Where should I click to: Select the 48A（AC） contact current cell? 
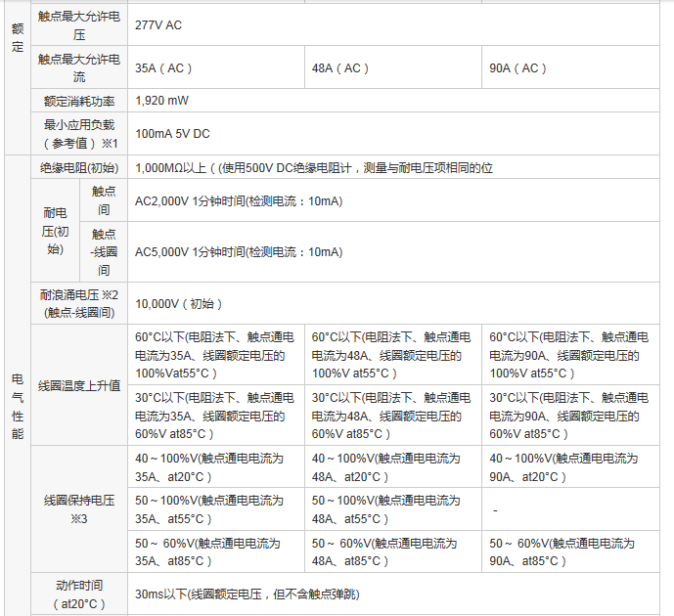click(x=340, y=68)
